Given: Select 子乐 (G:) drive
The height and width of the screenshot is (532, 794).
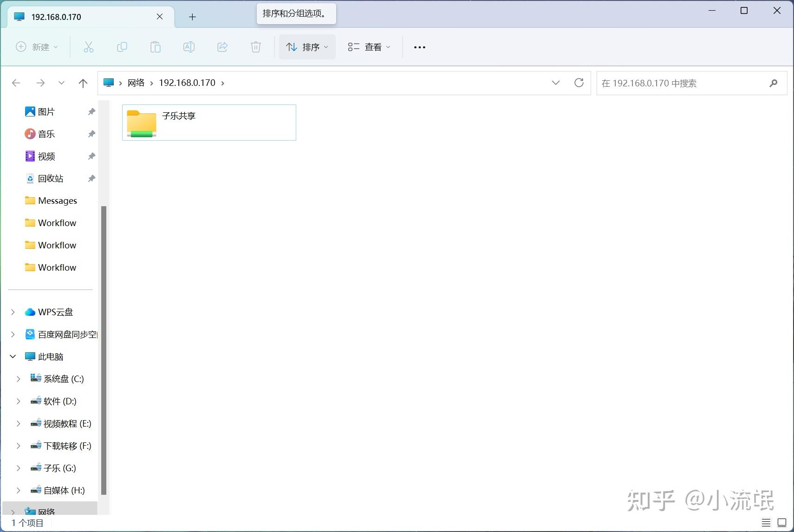Looking at the screenshot, I should pos(59,468).
